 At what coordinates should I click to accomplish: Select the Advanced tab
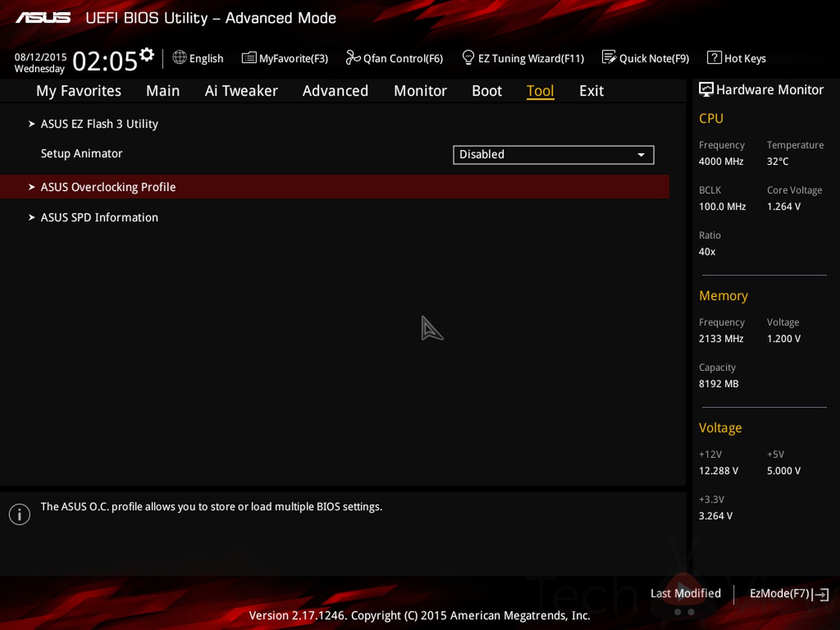click(335, 91)
